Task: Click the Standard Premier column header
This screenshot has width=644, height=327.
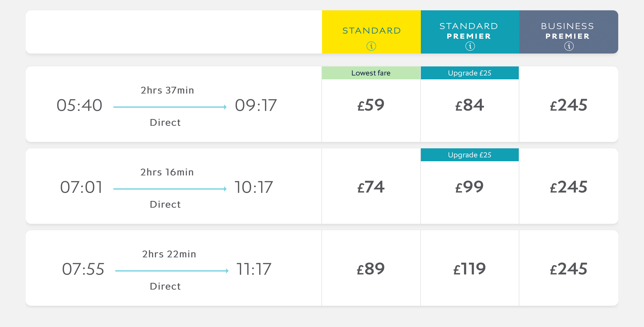Action: (x=470, y=32)
